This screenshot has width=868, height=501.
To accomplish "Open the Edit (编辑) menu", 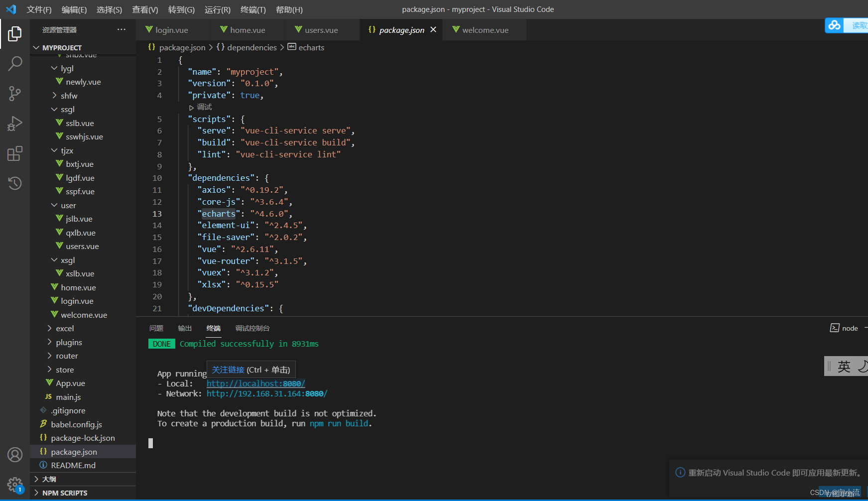I will pyautogui.click(x=74, y=9).
